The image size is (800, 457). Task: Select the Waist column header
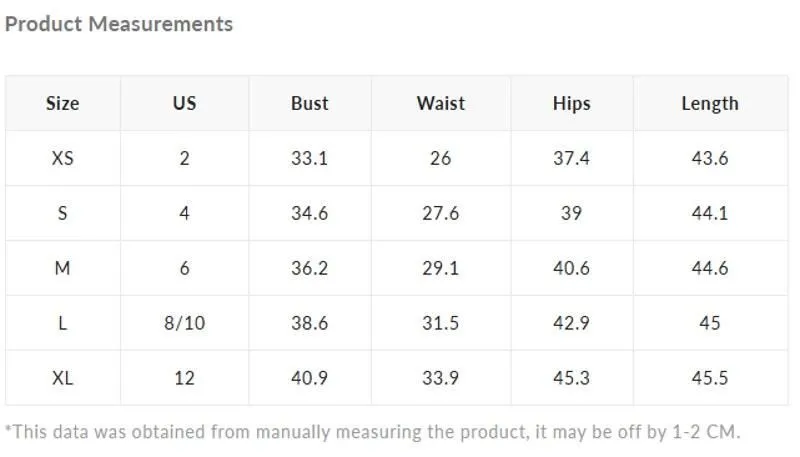tap(441, 104)
